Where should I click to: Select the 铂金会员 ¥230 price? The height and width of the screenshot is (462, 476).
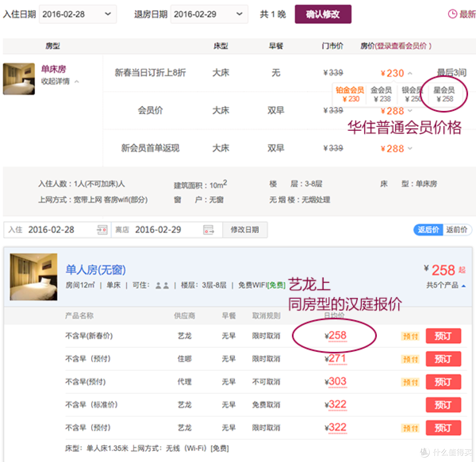click(x=350, y=94)
